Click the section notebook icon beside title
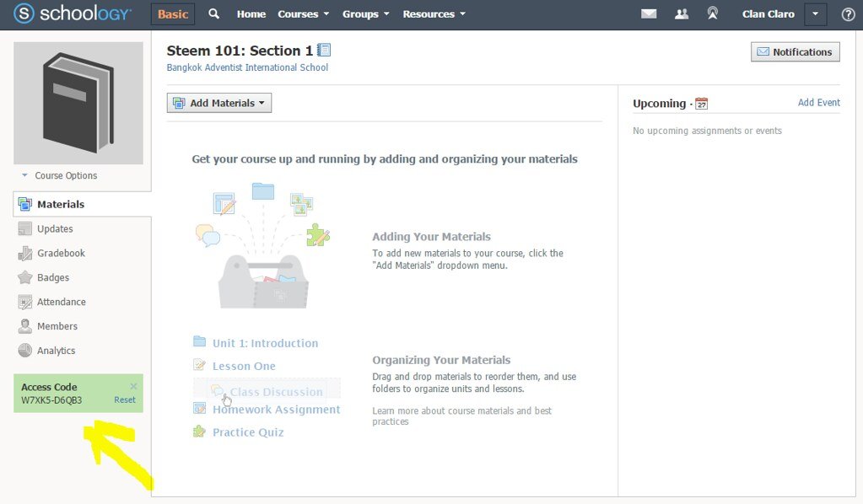Screen dimensions: 863x504 (324, 50)
